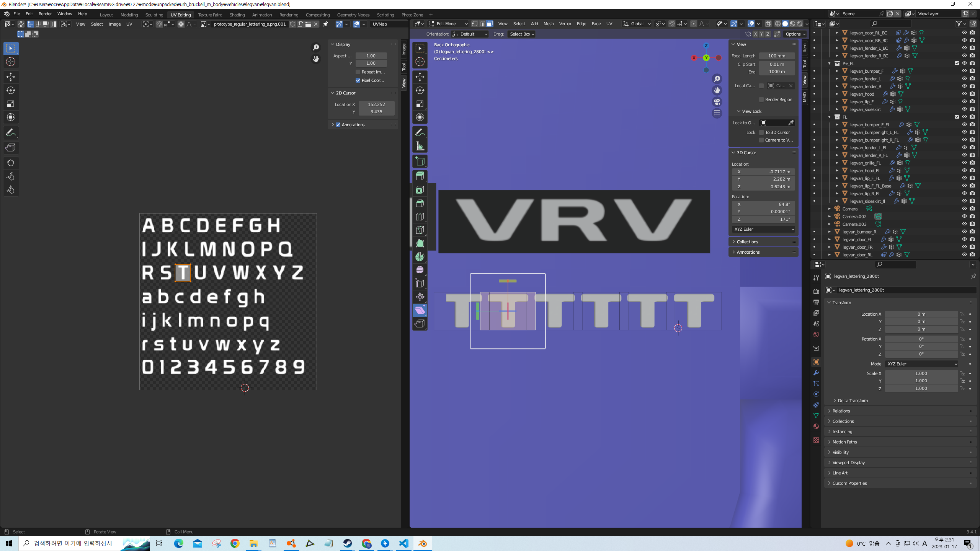This screenshot has width=980, height=551.
Task: Select the Spin tool
Action: [x=420, y=257]
